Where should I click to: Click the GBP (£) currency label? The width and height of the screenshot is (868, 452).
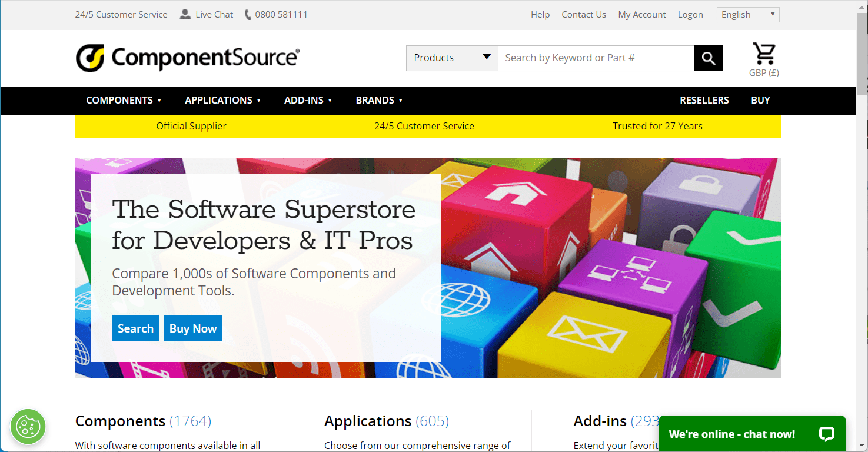[x=763, y=72]
